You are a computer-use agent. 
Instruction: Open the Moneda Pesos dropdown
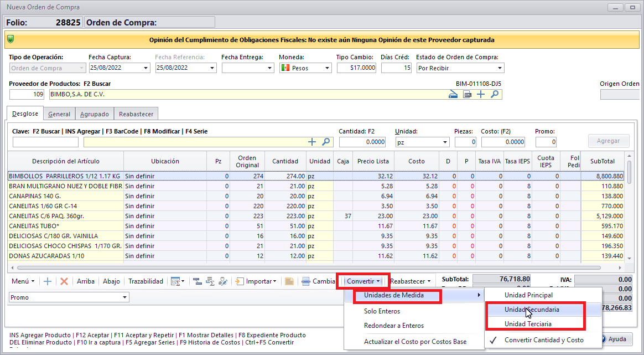pyautogui.click(x=328, y=68)
